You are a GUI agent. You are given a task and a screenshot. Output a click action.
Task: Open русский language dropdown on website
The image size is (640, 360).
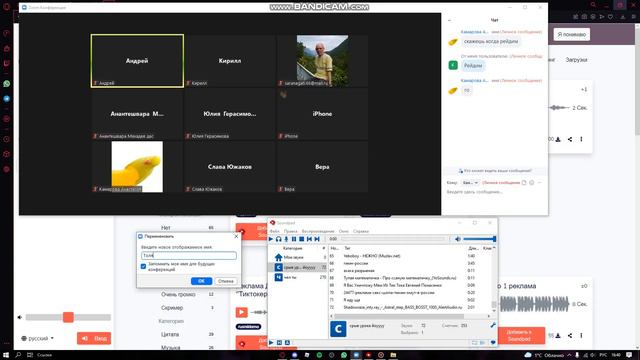(37, 338)
